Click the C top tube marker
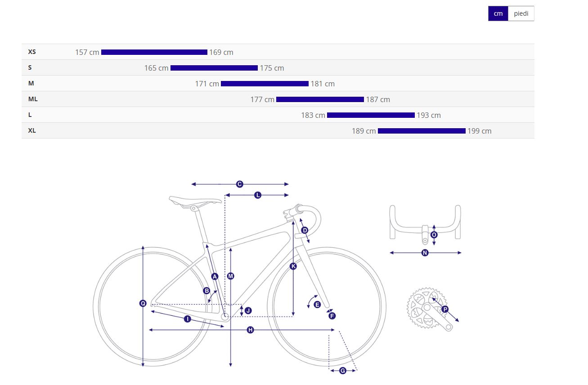 [x=239, y=184]
